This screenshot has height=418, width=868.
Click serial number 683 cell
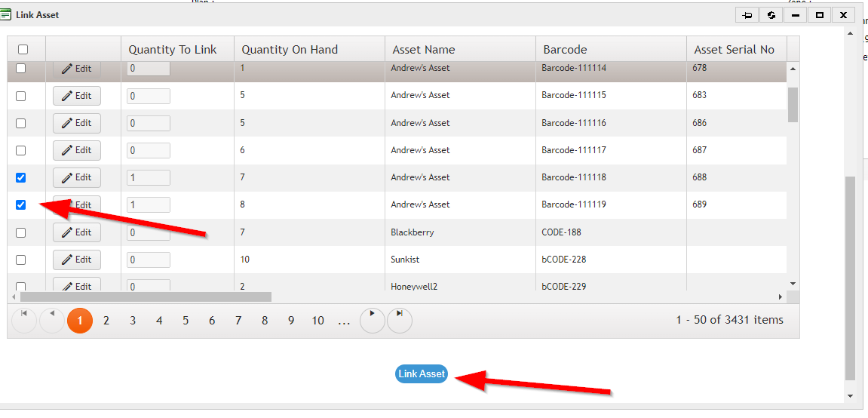tap(737, 95)
